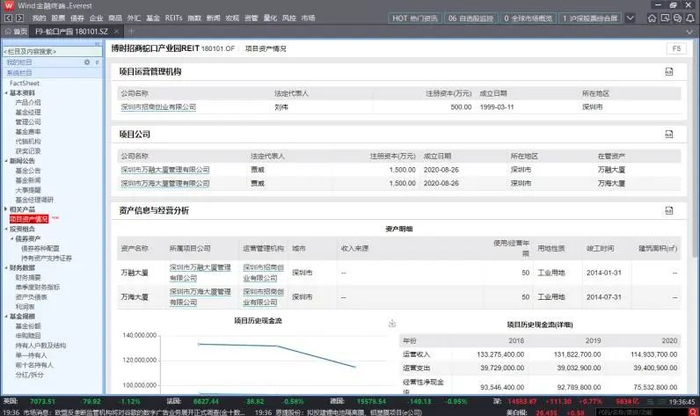Screen dimensions: 700x416
Task: Open the 深圳市招商创业有限公司 company link
Action: pos(158,107)
